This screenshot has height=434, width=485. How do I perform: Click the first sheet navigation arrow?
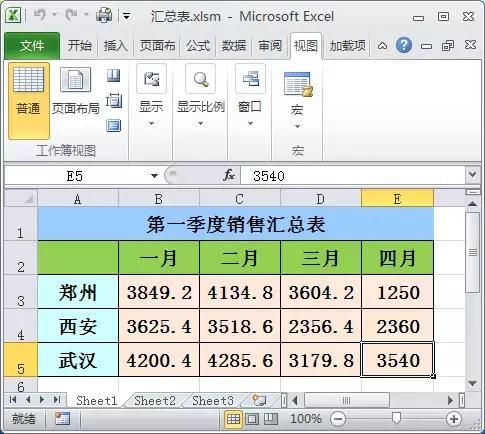pyautogui.click(x=13, y=399)
